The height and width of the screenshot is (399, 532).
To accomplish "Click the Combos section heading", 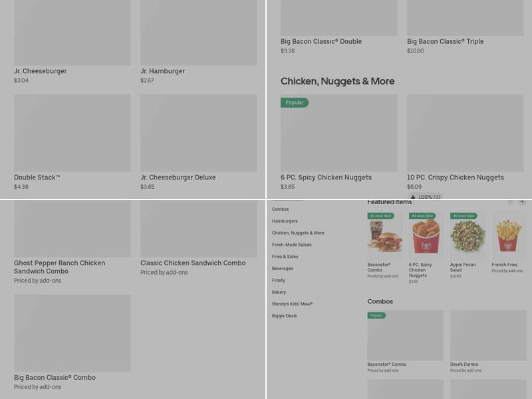I will point(380,302).
